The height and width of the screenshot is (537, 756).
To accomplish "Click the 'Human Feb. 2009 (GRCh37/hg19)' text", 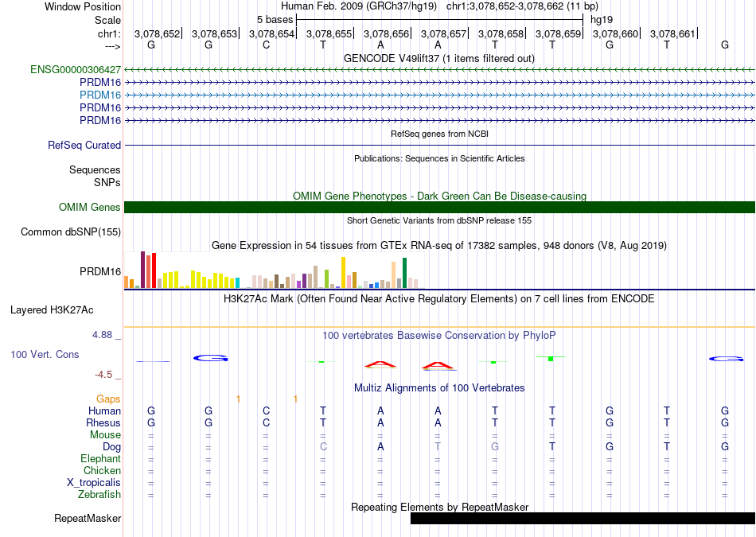I will click(x=359, y=6).
